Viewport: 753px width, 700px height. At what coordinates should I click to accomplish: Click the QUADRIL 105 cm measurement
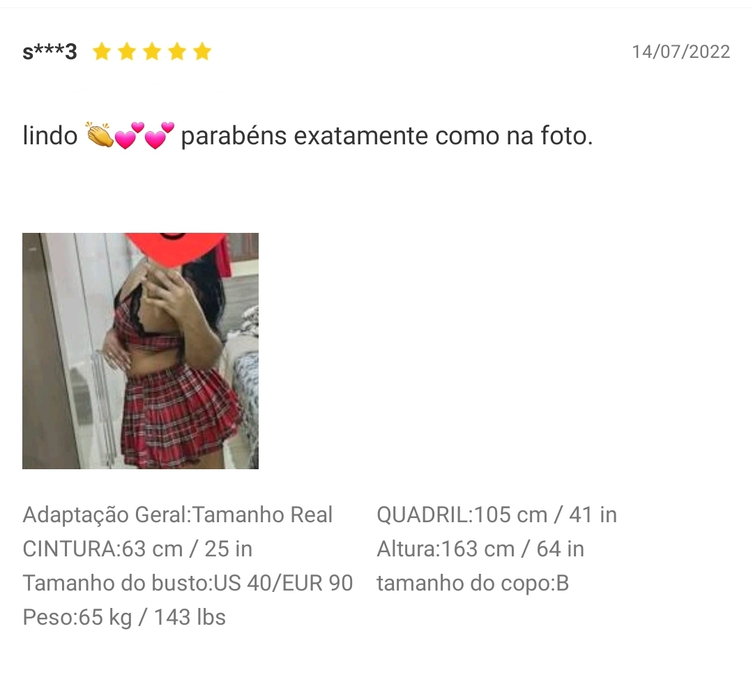tap(496, 515)
